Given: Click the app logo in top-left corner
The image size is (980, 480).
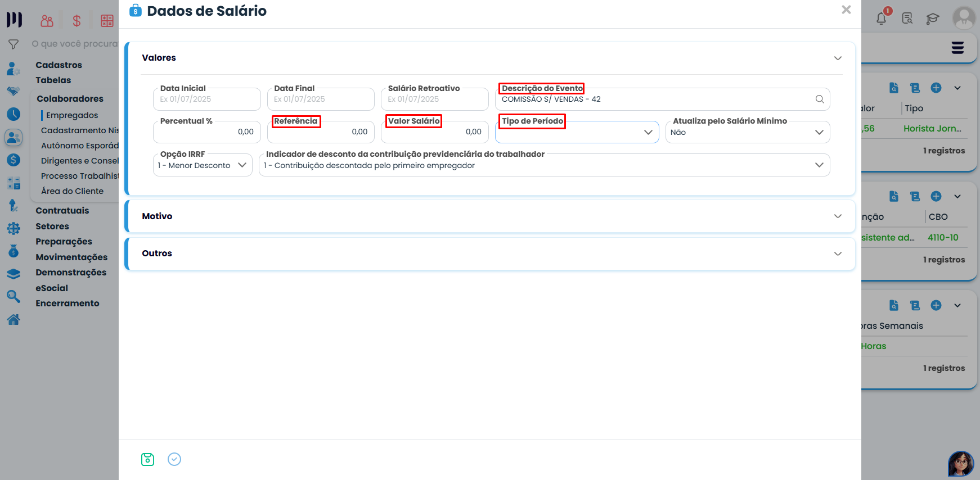Looking at the screenshot, I should [x=14, y=20].
